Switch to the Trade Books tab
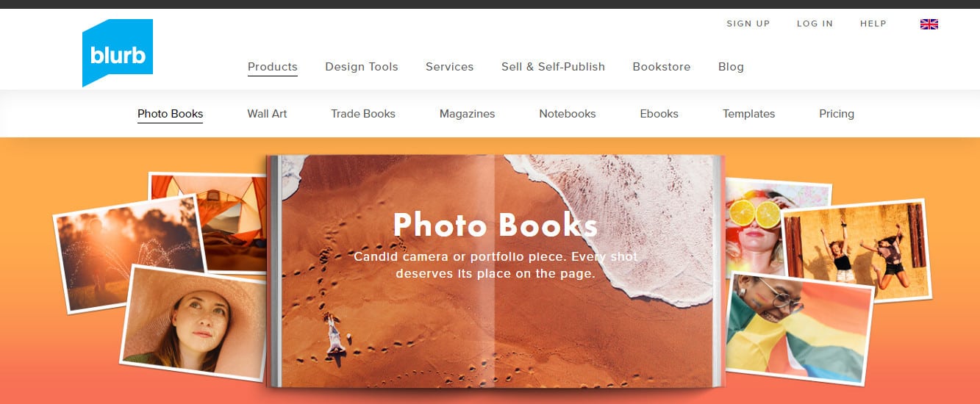980x404 pixels. point(363,114)
